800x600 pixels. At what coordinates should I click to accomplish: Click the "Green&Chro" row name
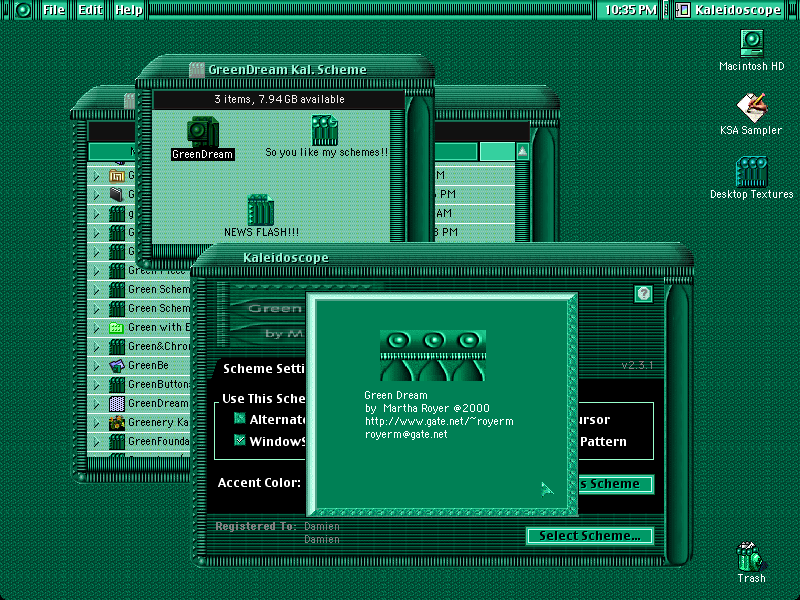(x=159, y=346)
